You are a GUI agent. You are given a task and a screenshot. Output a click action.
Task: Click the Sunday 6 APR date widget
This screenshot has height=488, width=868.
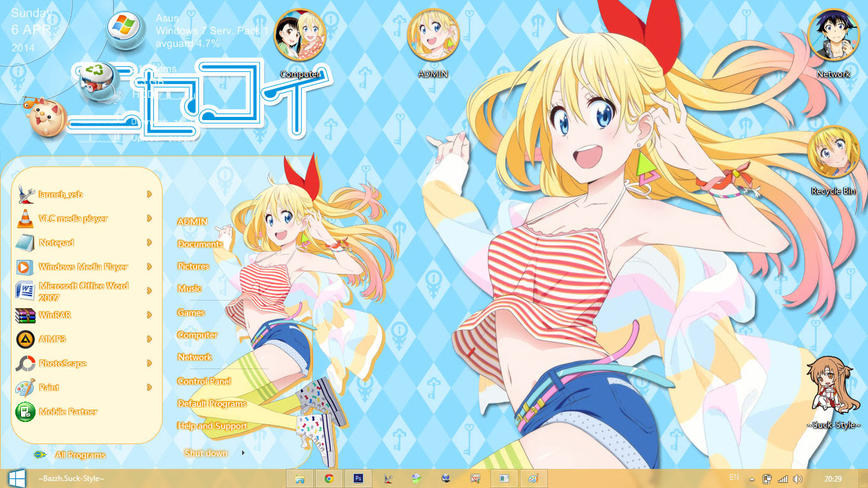(33, 29)
